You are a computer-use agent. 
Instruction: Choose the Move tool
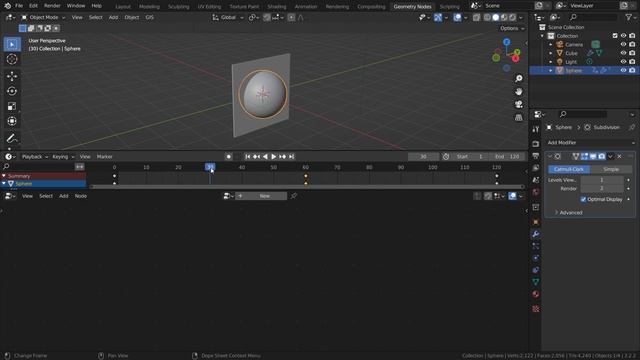(x=12, y=76)
